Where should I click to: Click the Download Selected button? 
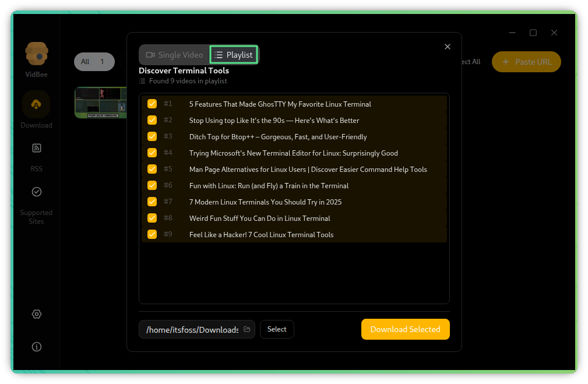click(x=405, y=329)
